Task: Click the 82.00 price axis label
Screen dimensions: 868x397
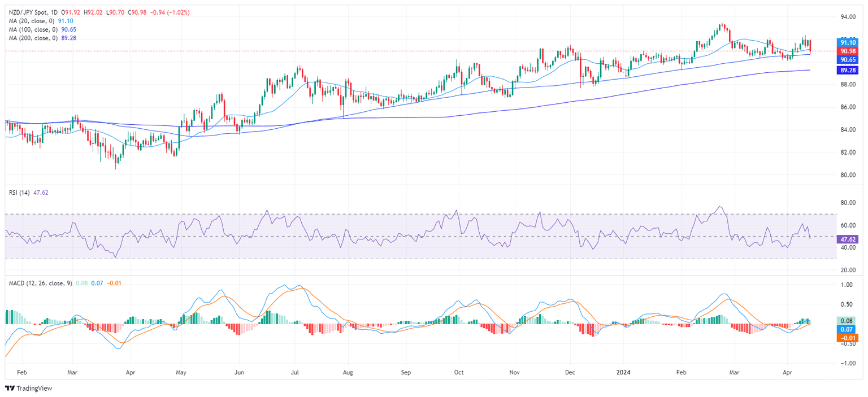Action: click(847, 152)
